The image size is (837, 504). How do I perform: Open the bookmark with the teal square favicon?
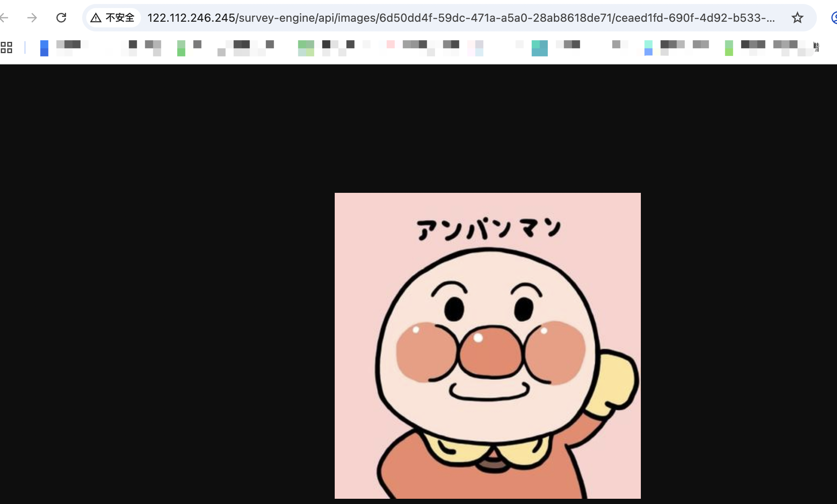click(539, 48)
